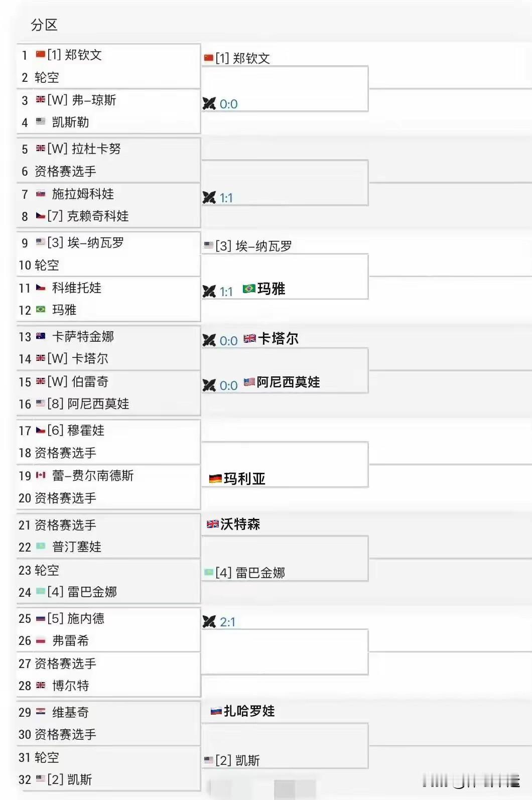Select [5] 施内德 in row 25

[x=76, y=619]
